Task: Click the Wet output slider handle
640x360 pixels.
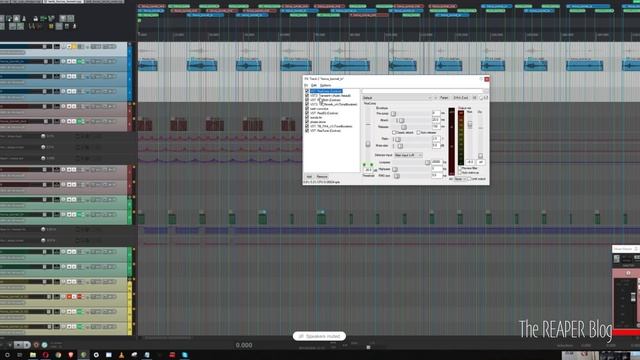Action: (x=470, y=124)
